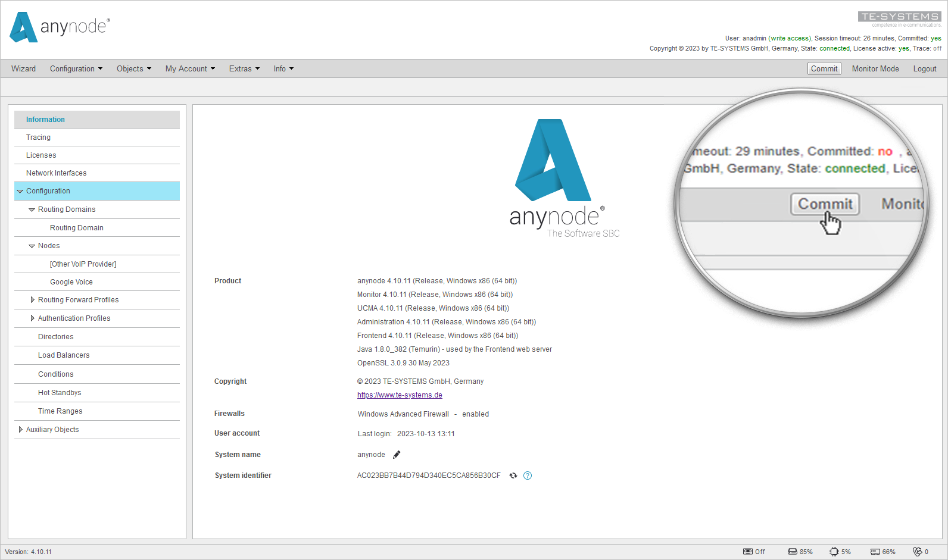
Task: Click the system identifier value
Action: point(429,475)
